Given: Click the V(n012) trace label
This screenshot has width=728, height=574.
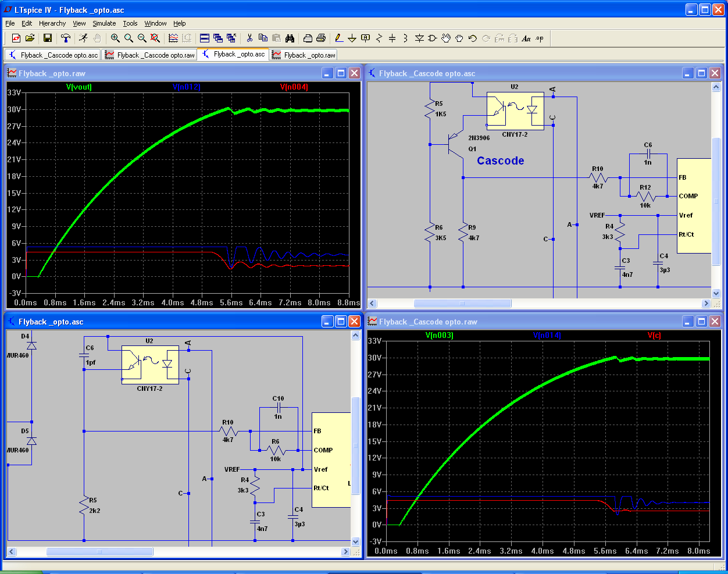Looking at the screenshot, I should [186, 87].
